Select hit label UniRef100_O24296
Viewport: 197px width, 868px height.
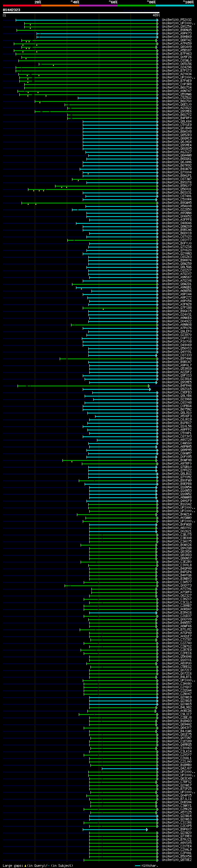177,67
